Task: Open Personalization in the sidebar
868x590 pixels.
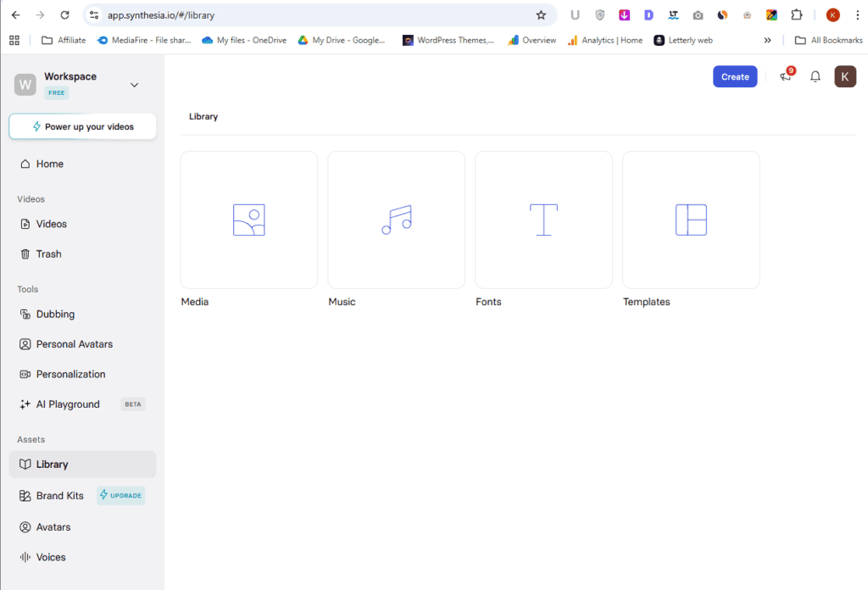Action: pyautogui.click(x=82, y=374)
